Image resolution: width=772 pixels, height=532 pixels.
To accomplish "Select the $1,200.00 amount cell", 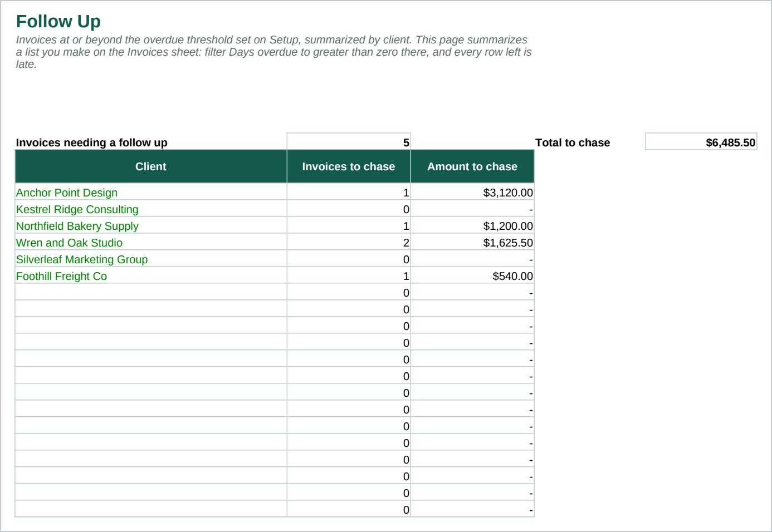I will click(x=472, y=225).
